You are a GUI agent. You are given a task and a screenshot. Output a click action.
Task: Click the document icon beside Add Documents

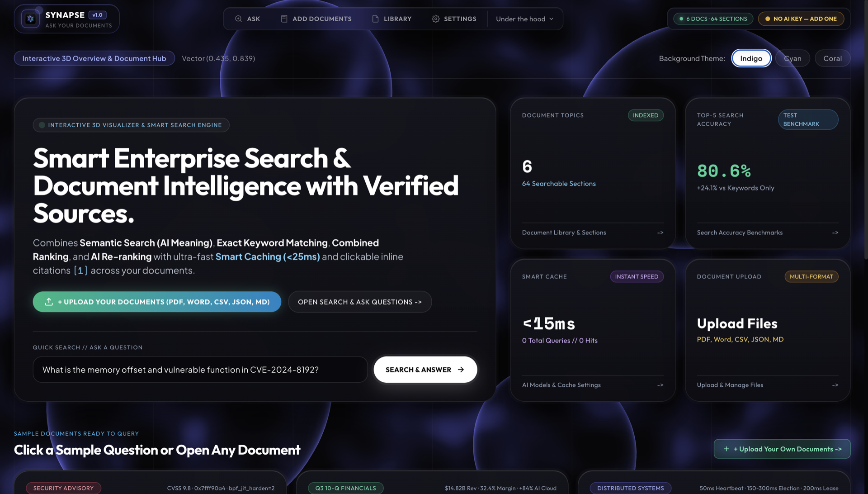tap(284, 19)
